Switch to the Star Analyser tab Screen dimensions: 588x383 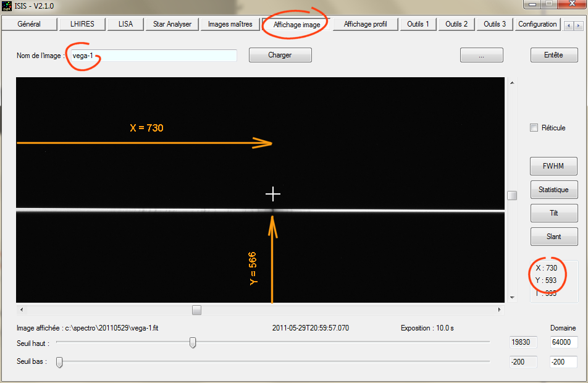pos(172,25)
